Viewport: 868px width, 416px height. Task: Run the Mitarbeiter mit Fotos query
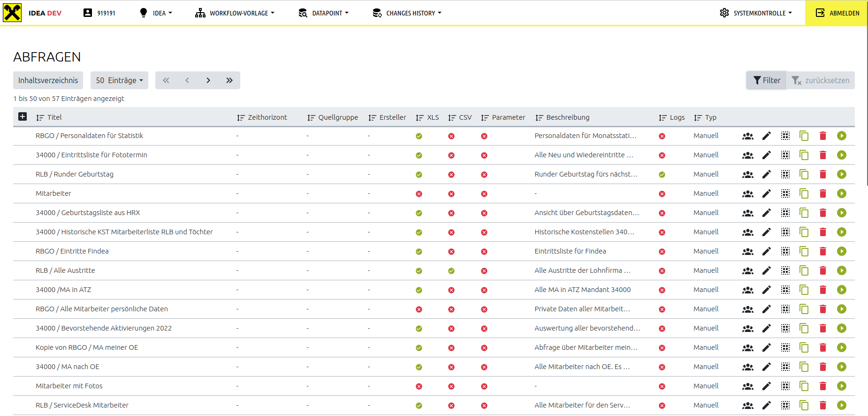(x=841, y=386)
